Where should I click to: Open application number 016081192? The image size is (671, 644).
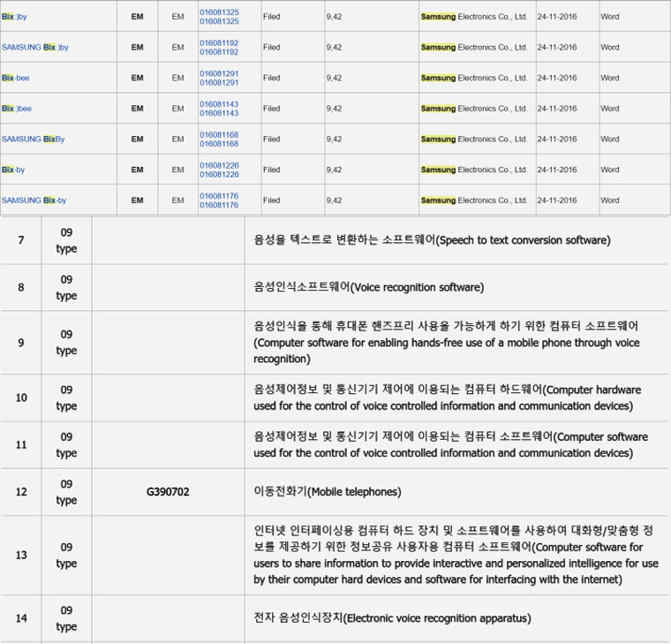tap(219, 47)
